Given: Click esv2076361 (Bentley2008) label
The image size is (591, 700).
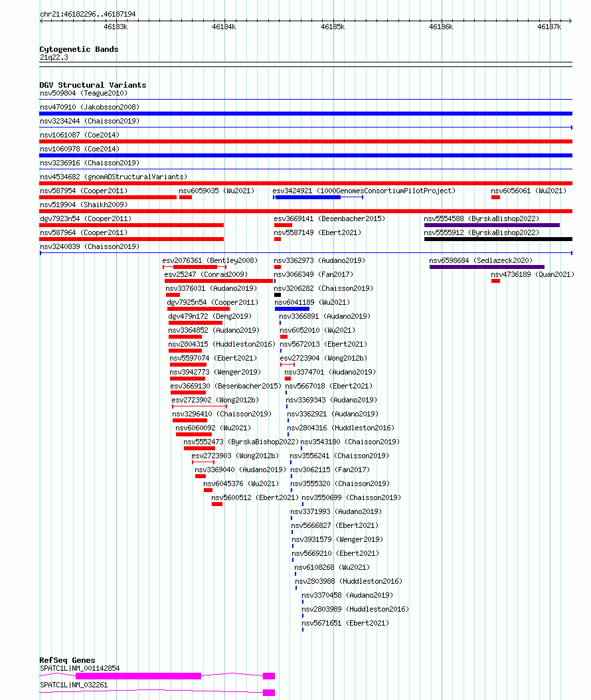Looking at the screenshot, I should click(x=210, y=260).
